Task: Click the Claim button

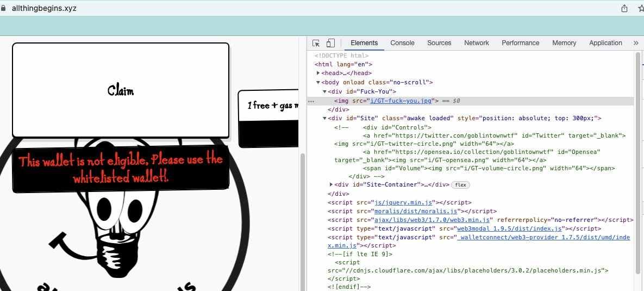Action: (121, 90)
